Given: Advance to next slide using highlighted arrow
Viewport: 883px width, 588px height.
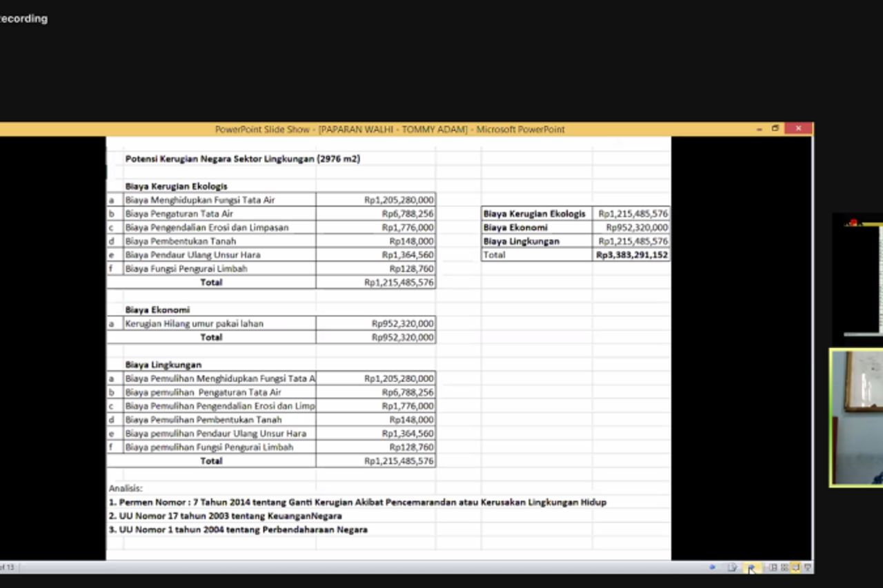Looking at the screenshot, I should (x=752, y=567).
